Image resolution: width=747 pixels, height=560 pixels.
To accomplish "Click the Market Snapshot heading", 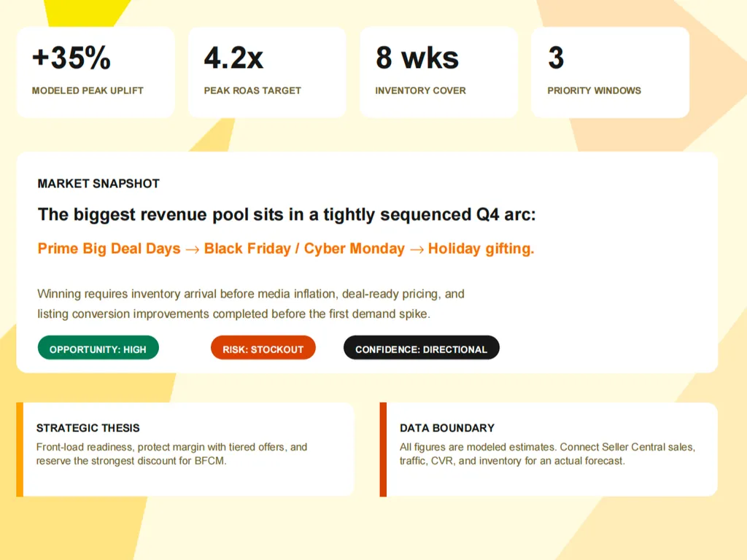I will point(98,183).
